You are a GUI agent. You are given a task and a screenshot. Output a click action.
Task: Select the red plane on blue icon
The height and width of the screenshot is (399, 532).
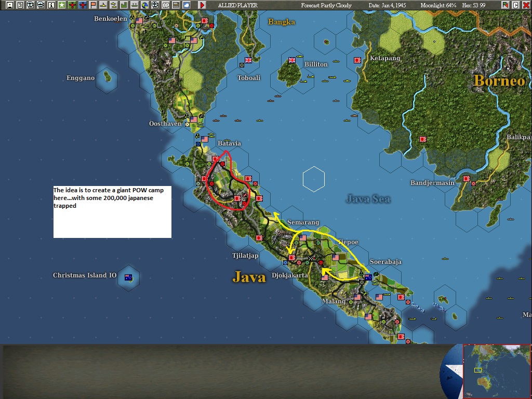coord(83,5)
